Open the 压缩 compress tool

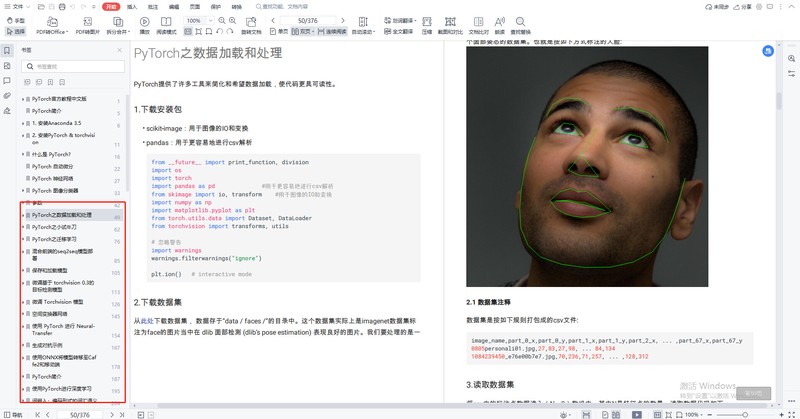(x=427, y=26)
